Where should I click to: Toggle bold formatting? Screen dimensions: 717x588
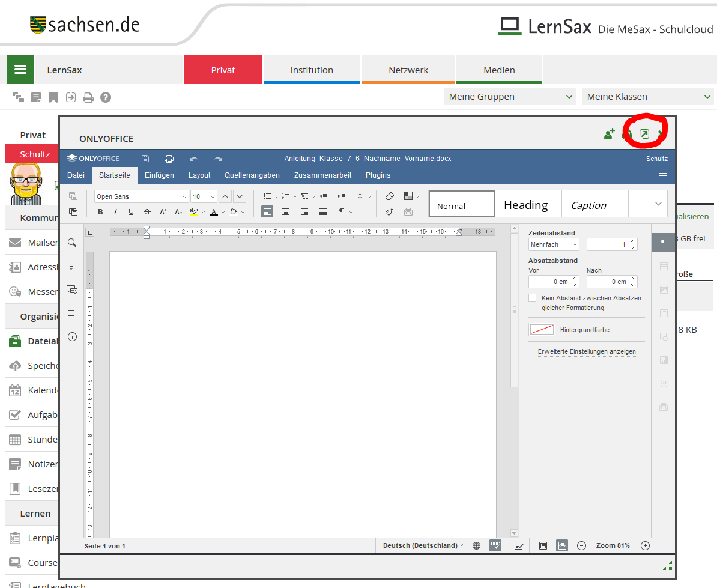100,211
